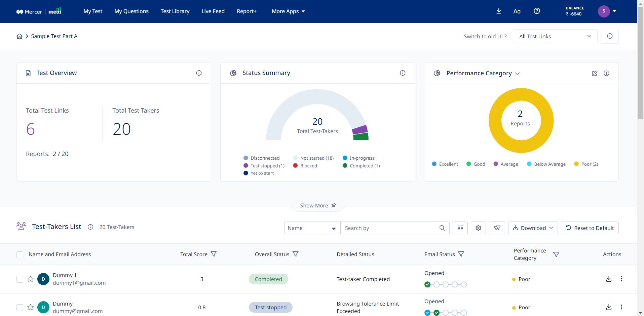This screenshot has width=644, height=316.
Task: Click the download icon in top navigation bar
Action: pos(499,11)
